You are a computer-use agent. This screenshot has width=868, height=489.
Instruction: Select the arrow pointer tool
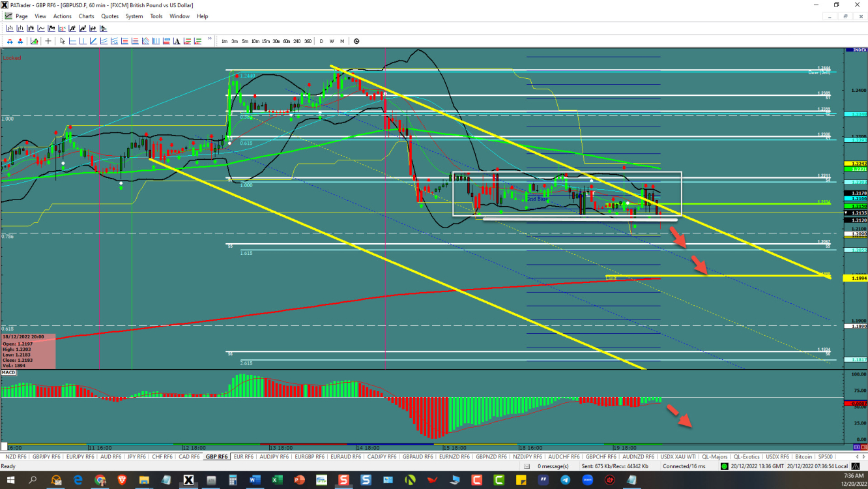63,41
